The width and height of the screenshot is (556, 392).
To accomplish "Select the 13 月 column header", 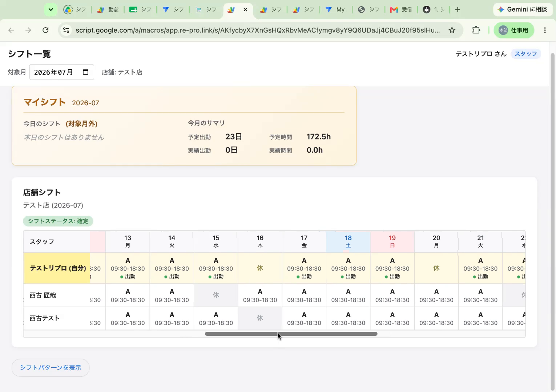I will point(128,241).
